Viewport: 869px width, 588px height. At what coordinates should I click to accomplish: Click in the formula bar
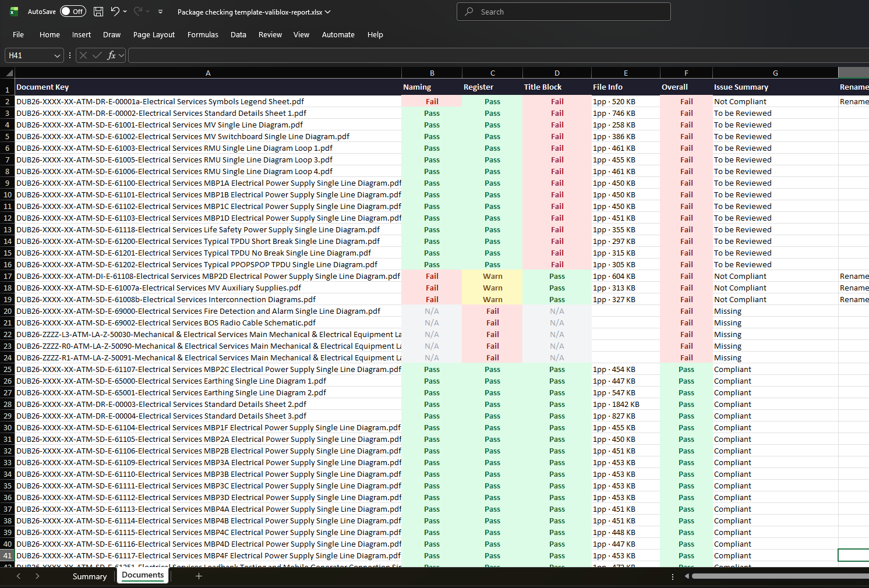[499, 55]
